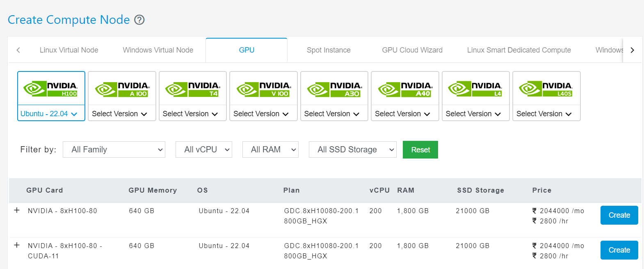This screenshot has height=269, width=644.
Task: Open the GPU Cloud Wizard tab
Action: 412,50
